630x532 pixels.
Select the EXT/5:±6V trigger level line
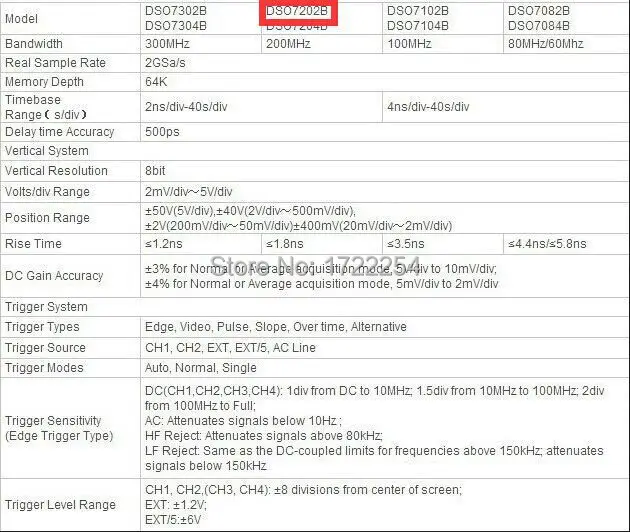[173, 520]
